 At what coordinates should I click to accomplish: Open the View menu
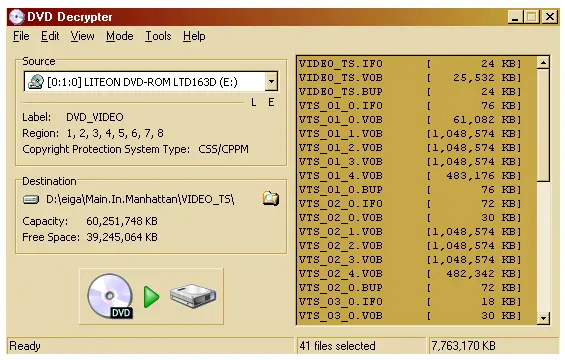[x=83, y=36]
